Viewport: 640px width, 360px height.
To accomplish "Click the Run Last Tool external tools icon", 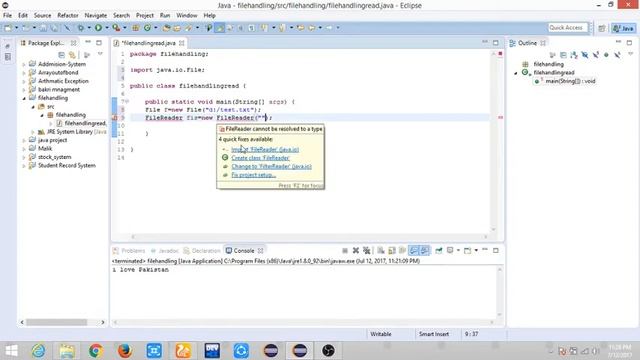I will point(116,28).
